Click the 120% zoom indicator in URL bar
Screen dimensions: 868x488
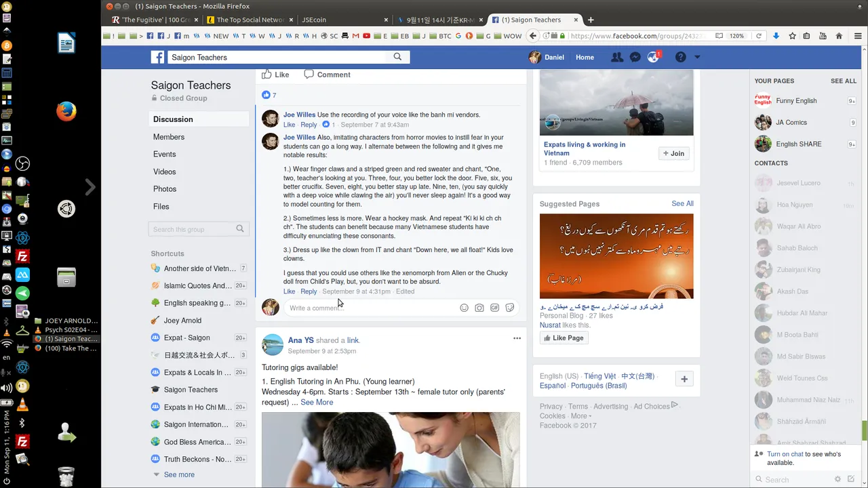pos(737,36)
